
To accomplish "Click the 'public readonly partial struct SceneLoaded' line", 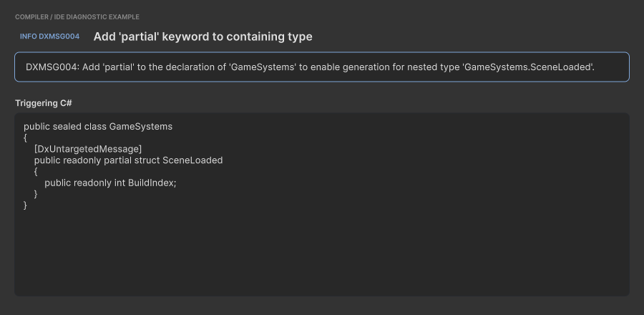I will click(x=129, y=160).
